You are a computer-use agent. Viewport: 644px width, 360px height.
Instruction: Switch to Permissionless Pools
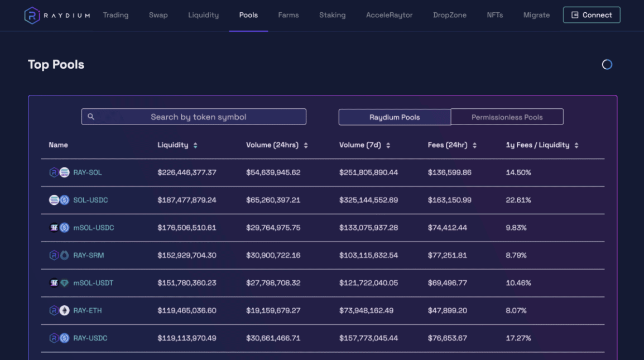(x=507, y=117)
